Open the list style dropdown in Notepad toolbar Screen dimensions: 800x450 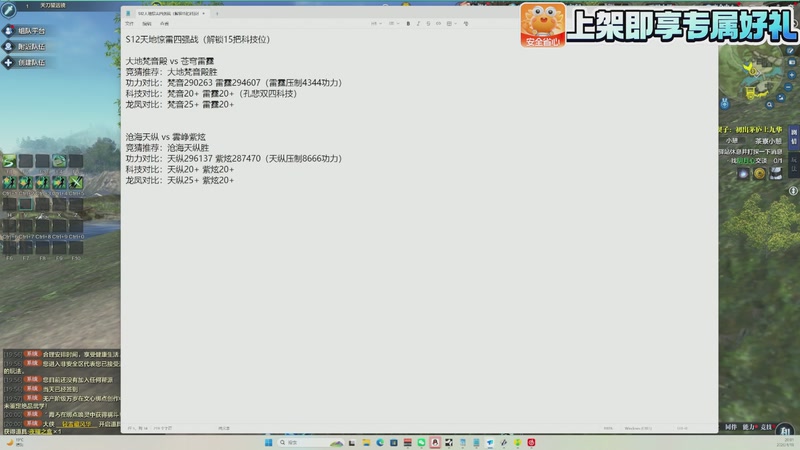(393, 23)
